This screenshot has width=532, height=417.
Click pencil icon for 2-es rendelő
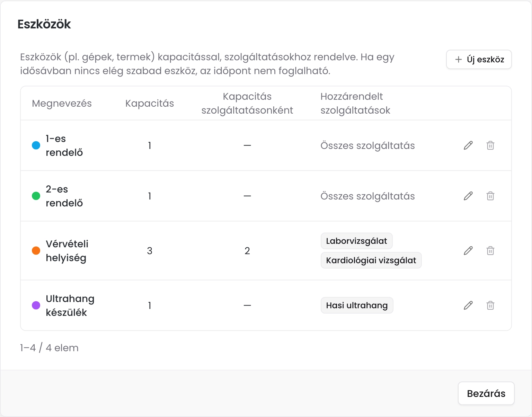[468, 196]
